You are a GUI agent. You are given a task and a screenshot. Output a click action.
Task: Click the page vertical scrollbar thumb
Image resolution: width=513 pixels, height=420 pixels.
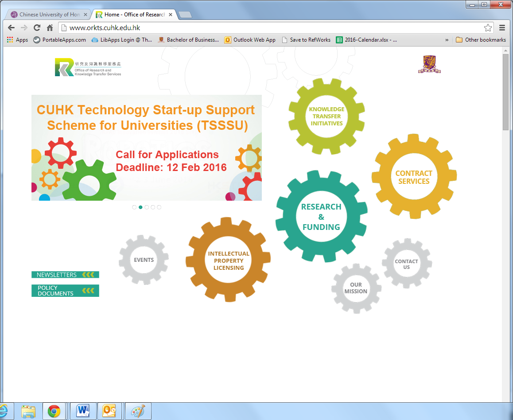tap(505, 92)
